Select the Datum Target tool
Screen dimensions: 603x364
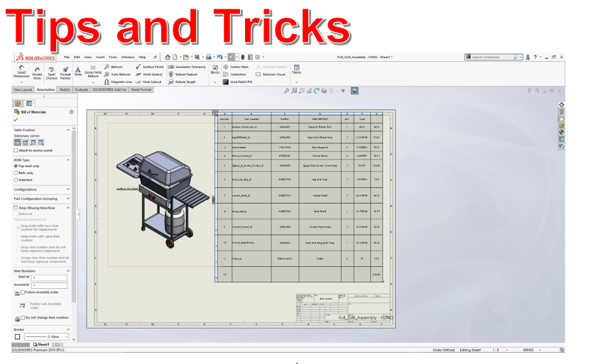click(183, 82)
